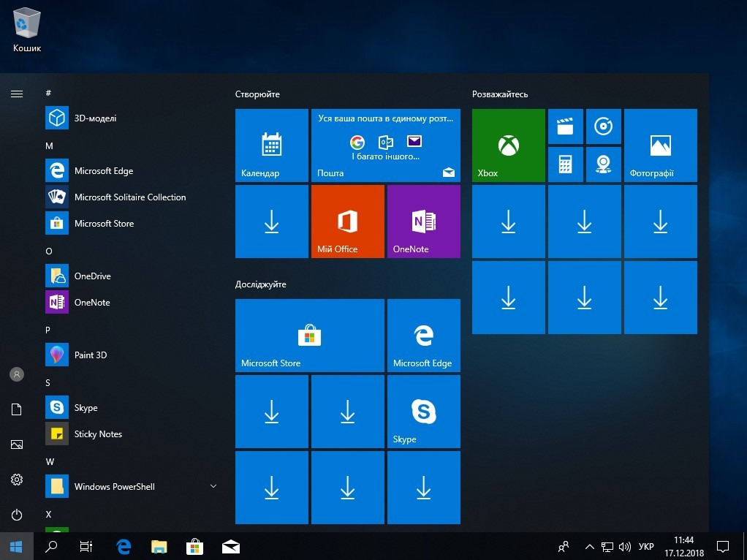Click the Пошта mail live tile
This screenshot has height=560, width=747.
click(385, 145)
